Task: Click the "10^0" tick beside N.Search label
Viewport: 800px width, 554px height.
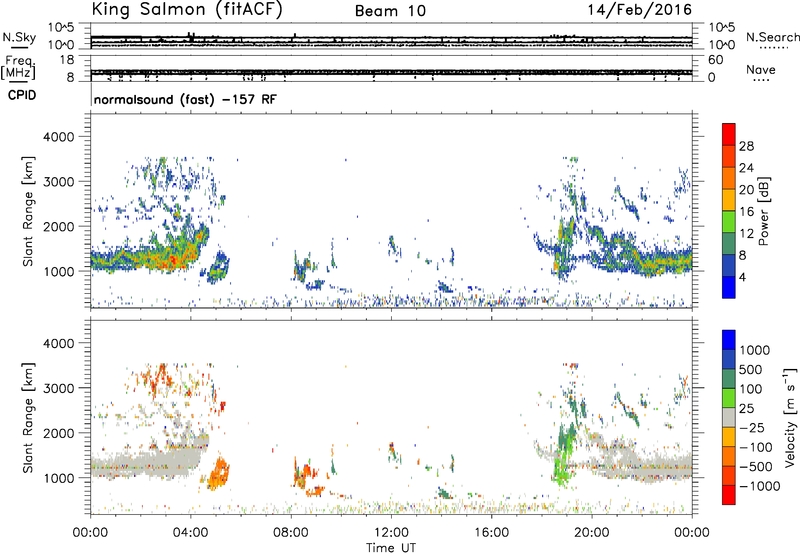Action: 721,45
